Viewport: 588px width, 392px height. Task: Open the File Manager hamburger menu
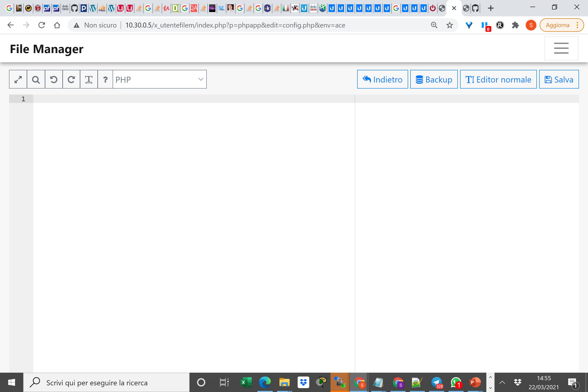click(561, 48)
